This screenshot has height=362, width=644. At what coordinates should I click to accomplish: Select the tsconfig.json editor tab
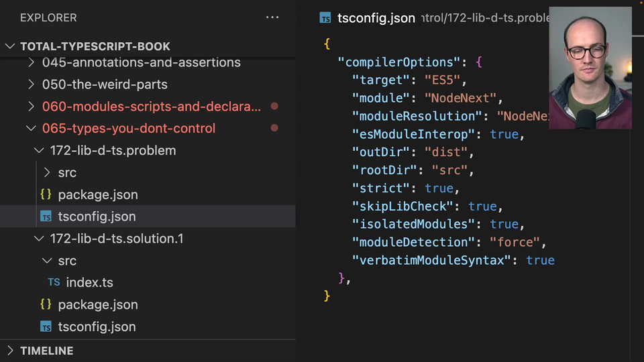tap(376, 18)
